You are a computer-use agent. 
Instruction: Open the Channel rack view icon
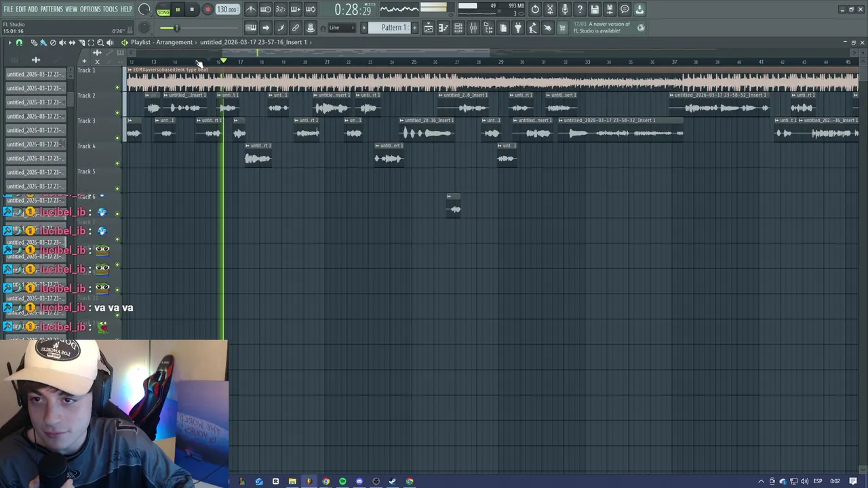pyautogui.click(x=458, y=28)
